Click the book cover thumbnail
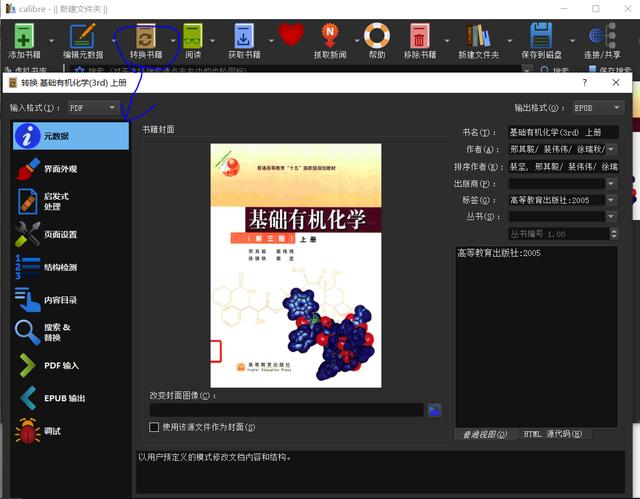 point(296,265)
